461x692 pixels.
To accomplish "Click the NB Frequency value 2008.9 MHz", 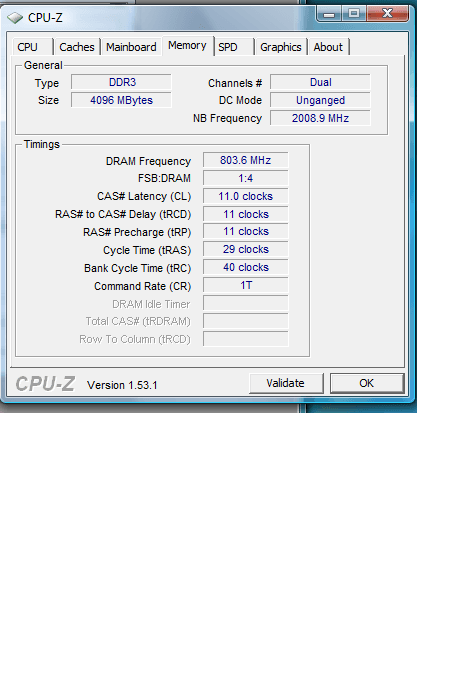I will point(320,118).
